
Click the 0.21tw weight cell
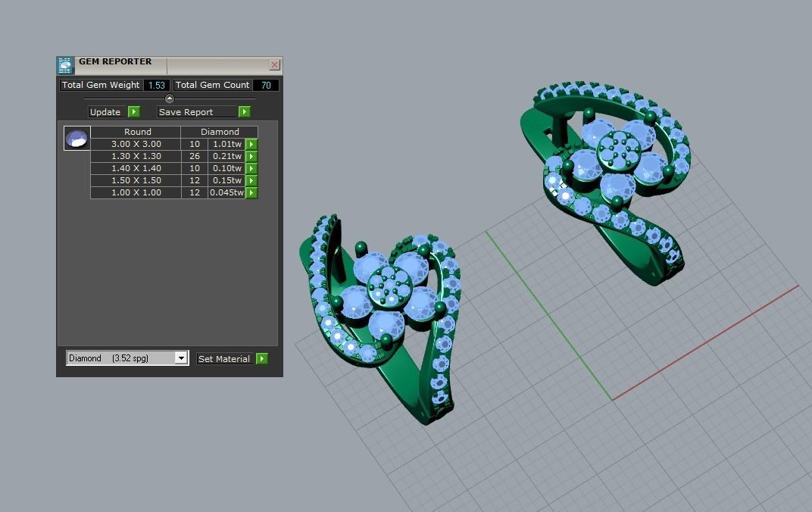226,156
